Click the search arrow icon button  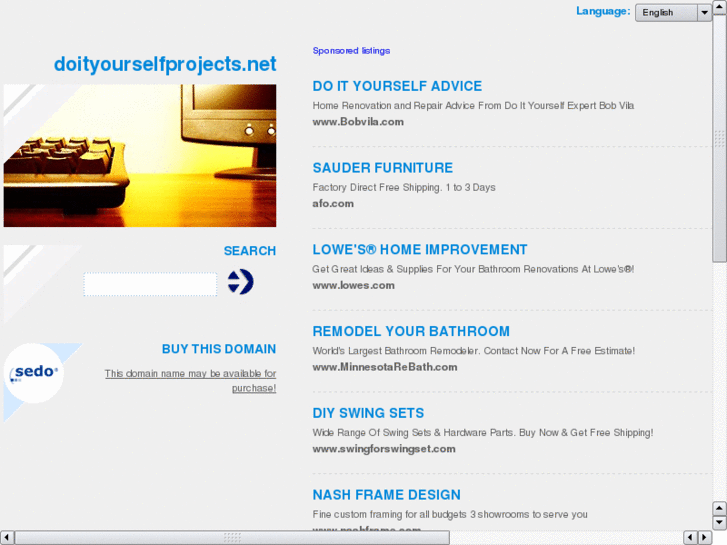click(240, 282)
